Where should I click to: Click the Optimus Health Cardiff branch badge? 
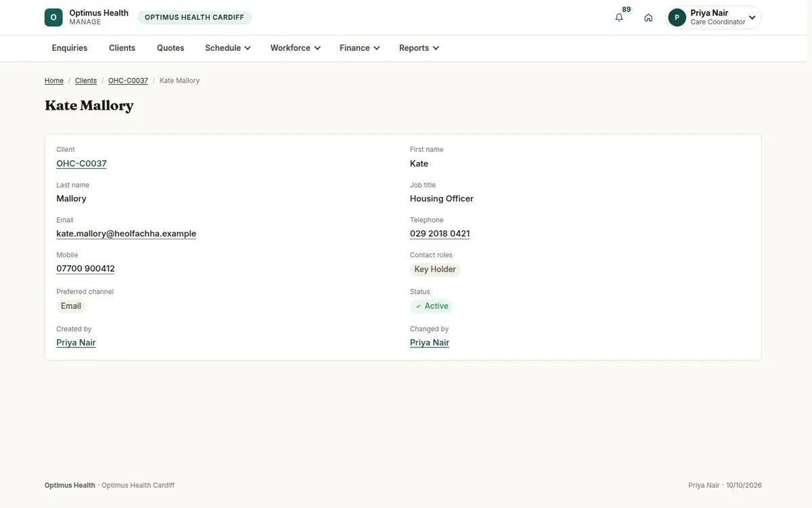194,18
